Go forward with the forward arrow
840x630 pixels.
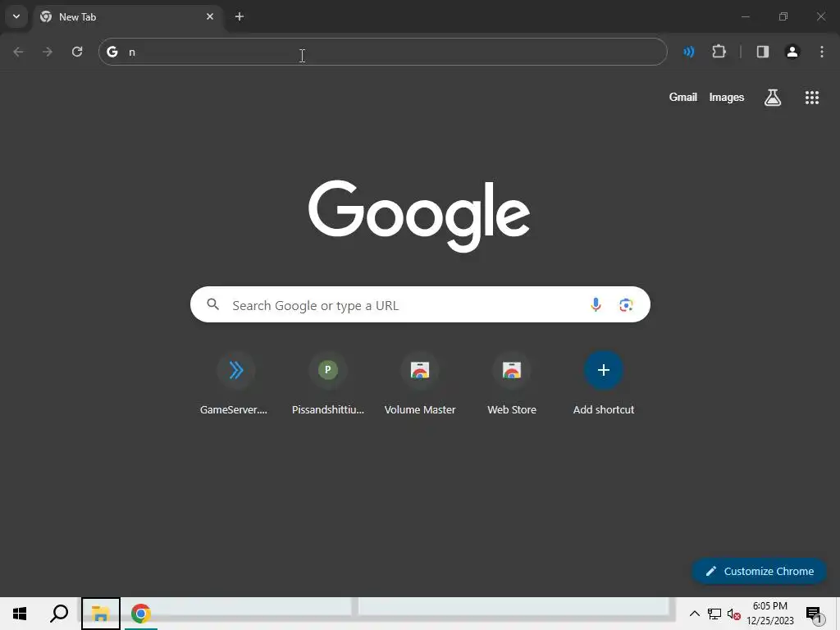tap(48, 52)
